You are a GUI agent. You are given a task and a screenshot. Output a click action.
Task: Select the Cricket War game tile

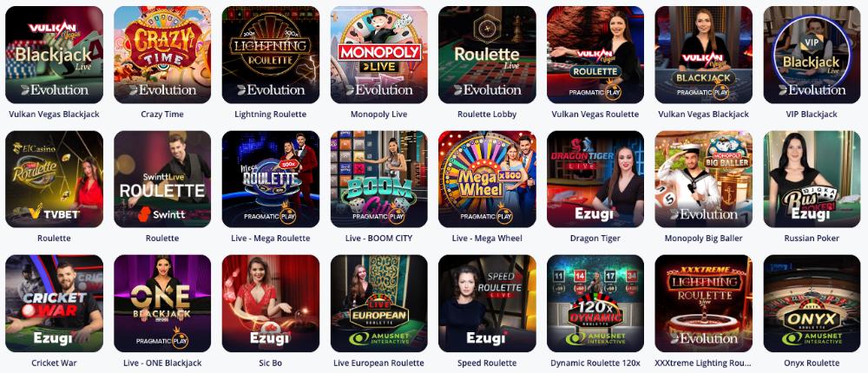[x=54, y=304]
